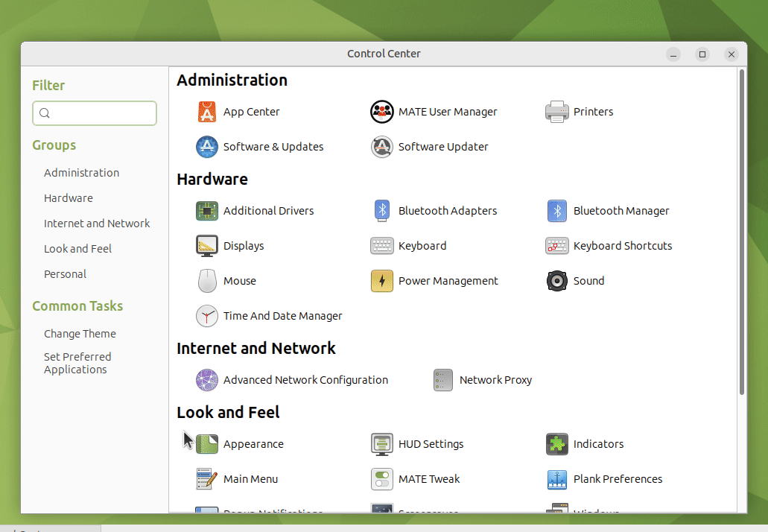This screenshot has height=532, width=768.
Task: Jump to Internet and Network group
Action: point(97,224)
